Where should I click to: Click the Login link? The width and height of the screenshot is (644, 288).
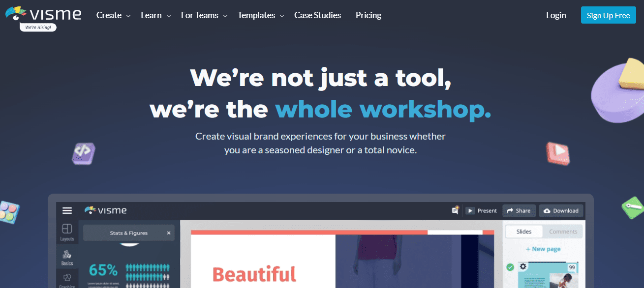point(556,15)
